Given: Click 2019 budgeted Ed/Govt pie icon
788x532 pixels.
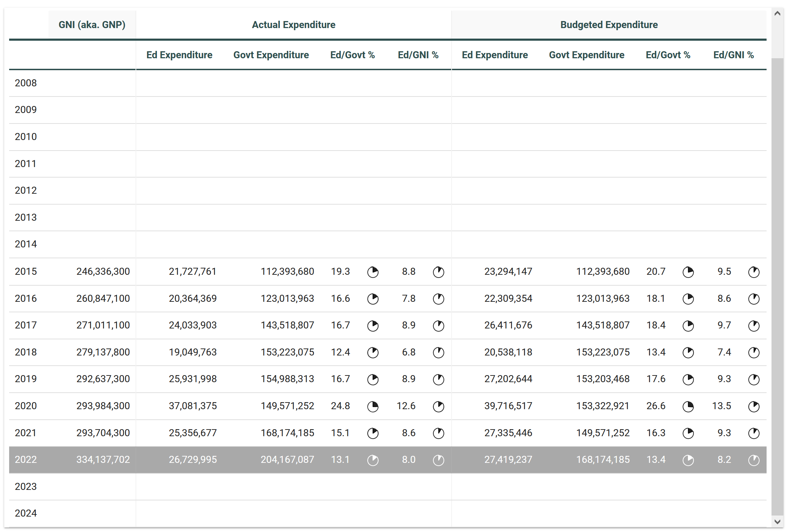Looking at the screenshot, I should click(688, 379).
